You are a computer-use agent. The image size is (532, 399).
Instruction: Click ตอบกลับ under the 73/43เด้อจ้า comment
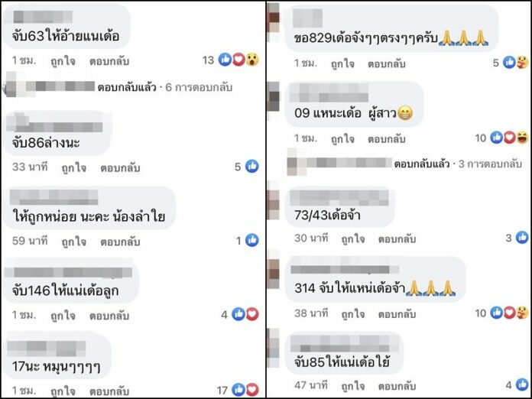[x=397, y=238]
